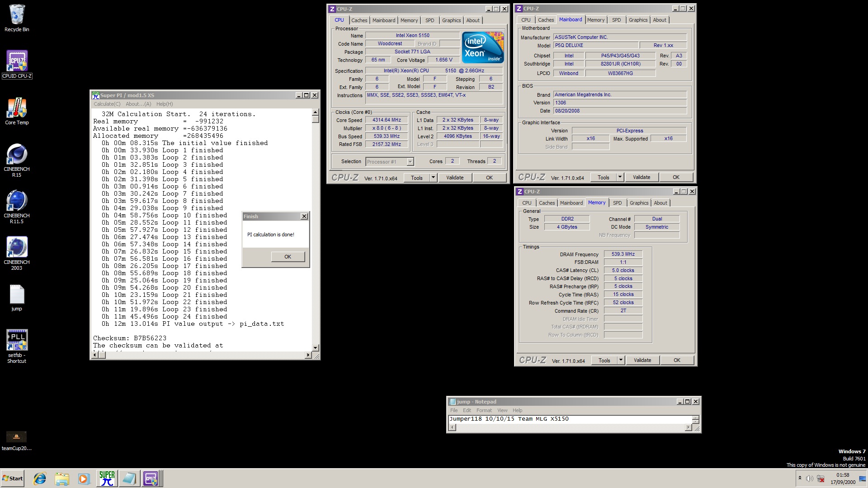Launch CINEBENCH 2003 desktop shortcut
This screenshot has width=868, height=488.
pos(17,253)
